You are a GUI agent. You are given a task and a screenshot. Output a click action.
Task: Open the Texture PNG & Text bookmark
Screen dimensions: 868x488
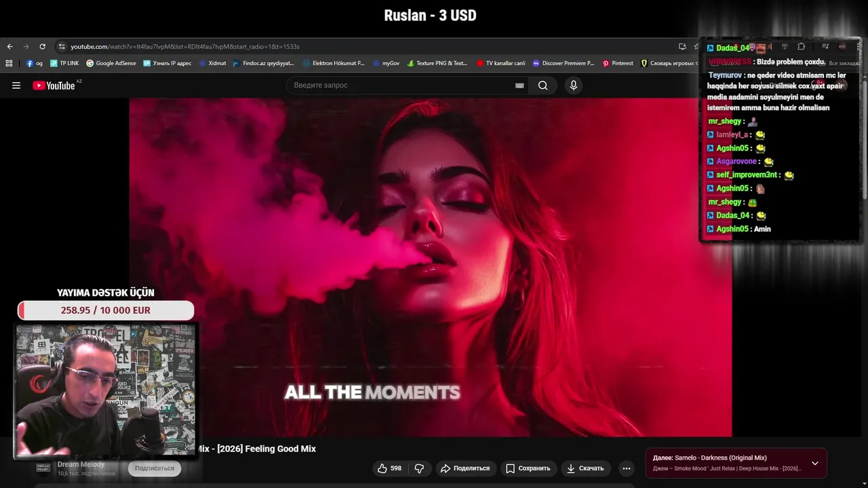pyautogui.click(x=437, y=63)
